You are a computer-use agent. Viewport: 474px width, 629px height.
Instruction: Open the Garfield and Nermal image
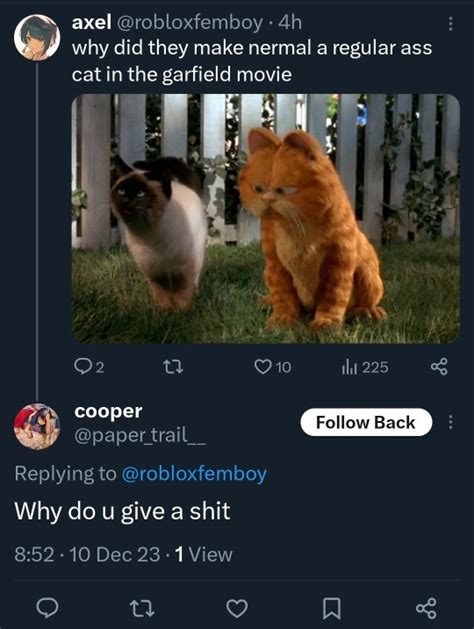[x=266, y=219]
